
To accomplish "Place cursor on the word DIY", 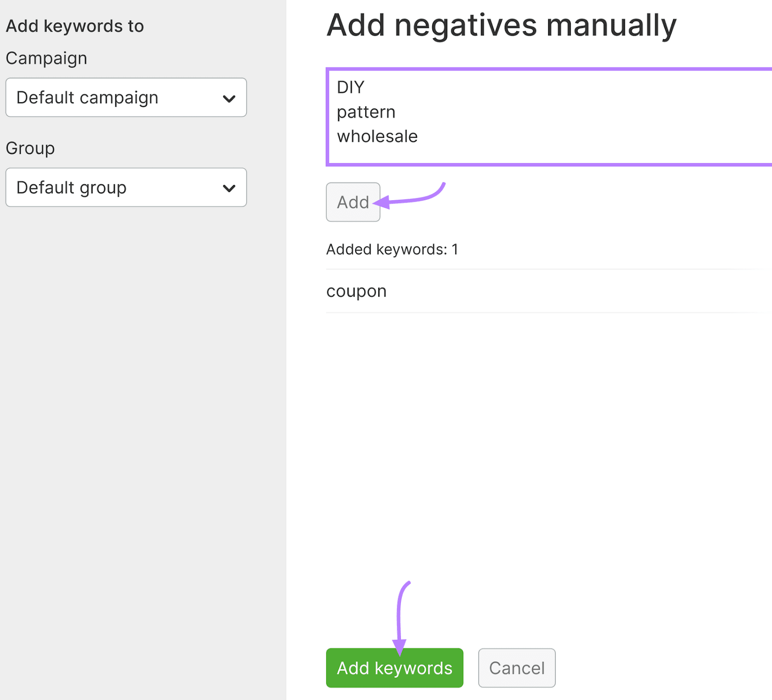I will point(351,87).
